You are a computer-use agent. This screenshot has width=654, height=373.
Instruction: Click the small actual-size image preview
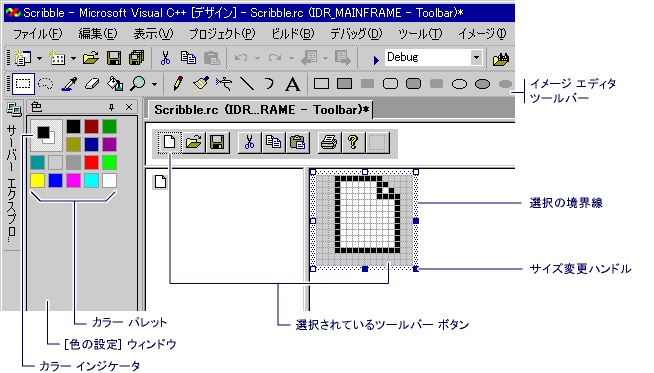coord(161,182)
